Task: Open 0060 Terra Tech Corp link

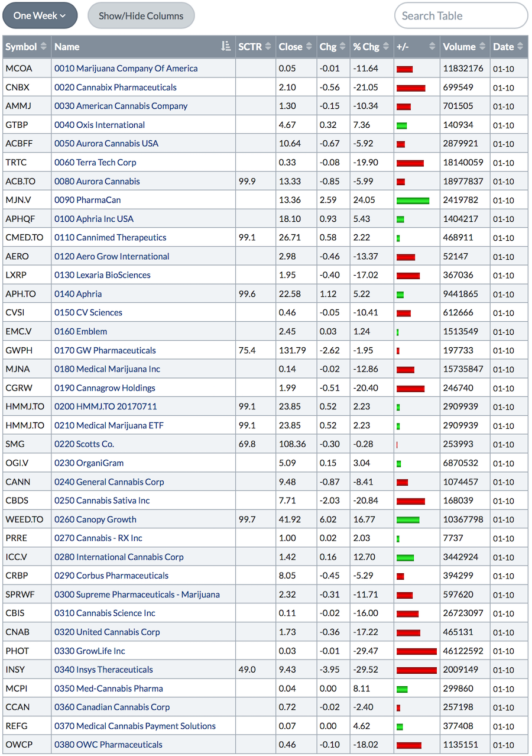Action: (x=95, y=162)
